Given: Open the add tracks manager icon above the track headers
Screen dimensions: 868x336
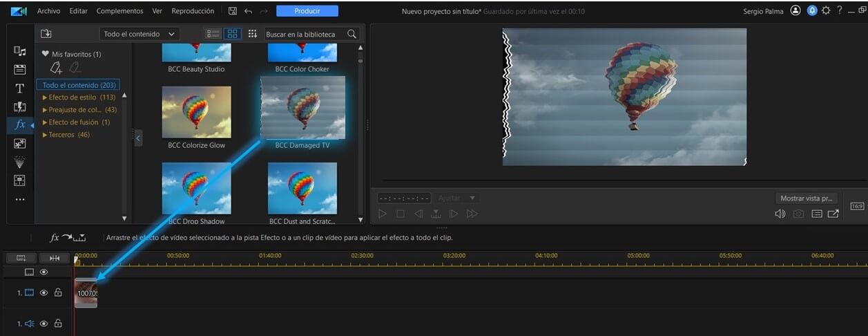Looking at the screenshot, I should (x=21, y=258).
